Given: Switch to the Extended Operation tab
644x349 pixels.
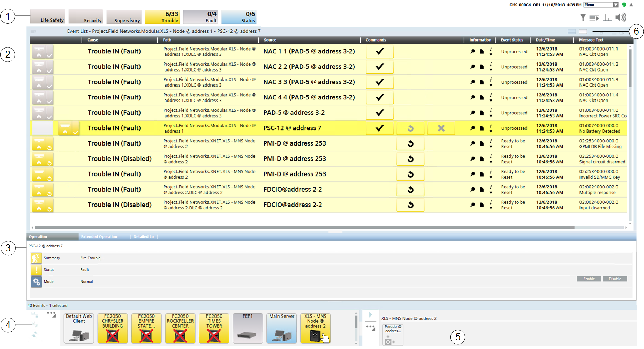Looking at the screenshot, I should 99,237.
